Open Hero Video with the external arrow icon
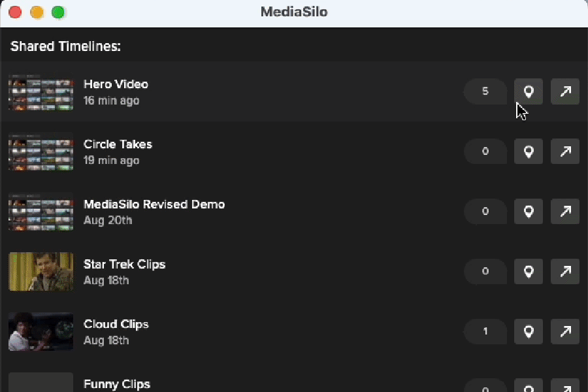Screen dimensions: 588x392 (564, 91)
